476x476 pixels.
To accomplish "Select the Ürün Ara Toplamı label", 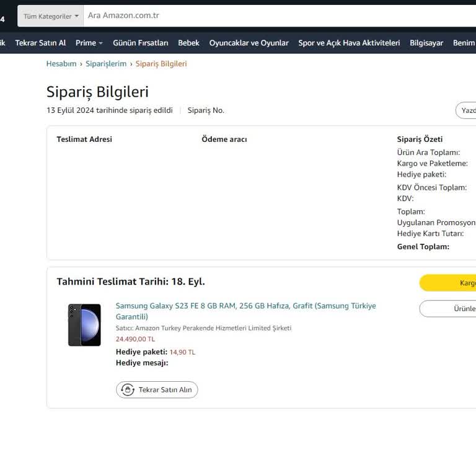I will coord(428,152).
